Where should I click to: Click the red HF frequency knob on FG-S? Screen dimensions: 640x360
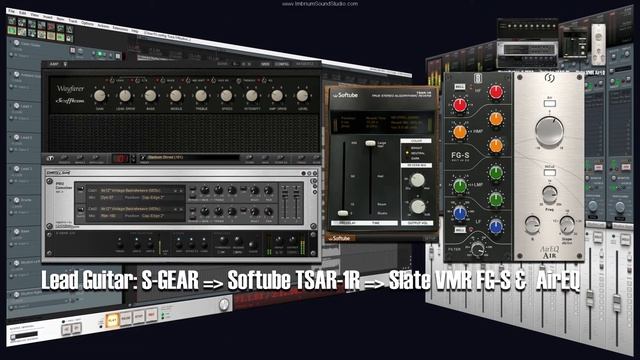[460, 105]
